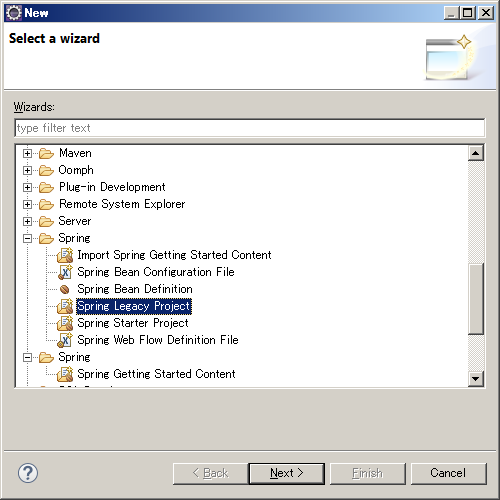The image size is (500, 500).
Task: Expand the Server category
Action: [28, 222]
